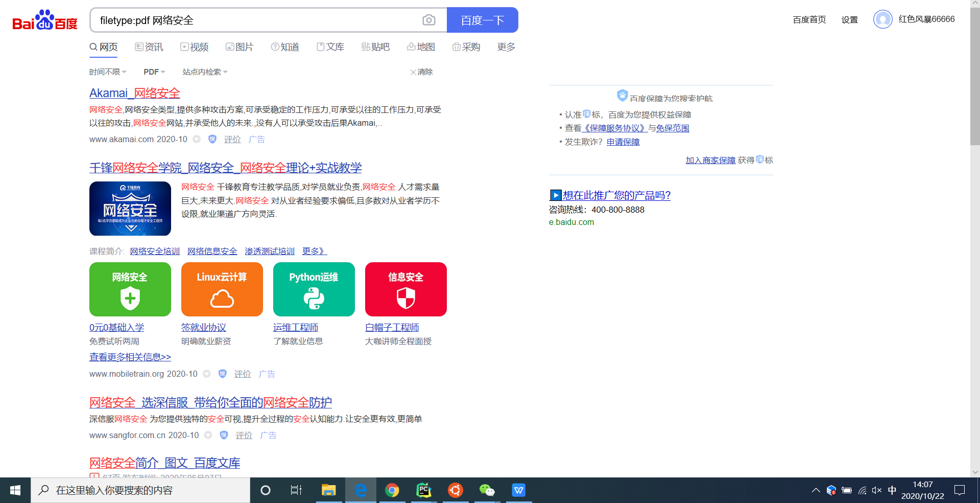Click the orange Linux云计算 tile
This screenshot has width=980, height=503.
[222, 289]
